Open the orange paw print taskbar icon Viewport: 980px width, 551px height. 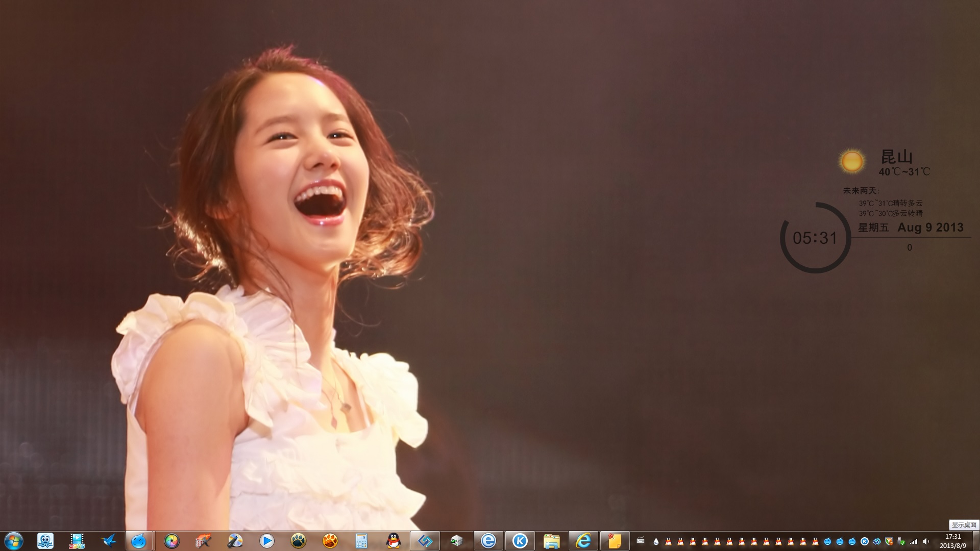[x=330, y=541]
